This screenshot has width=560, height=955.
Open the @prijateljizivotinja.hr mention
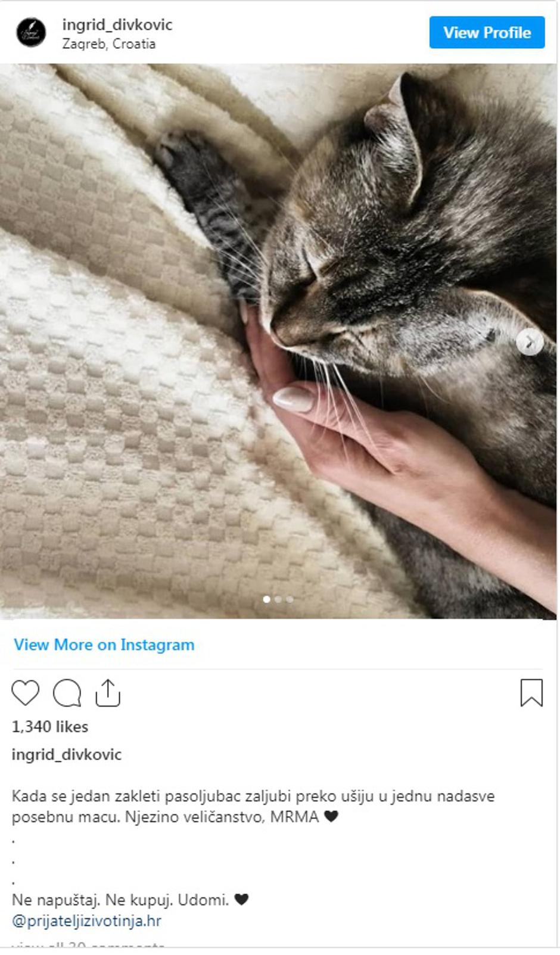[x=86, y=921]
